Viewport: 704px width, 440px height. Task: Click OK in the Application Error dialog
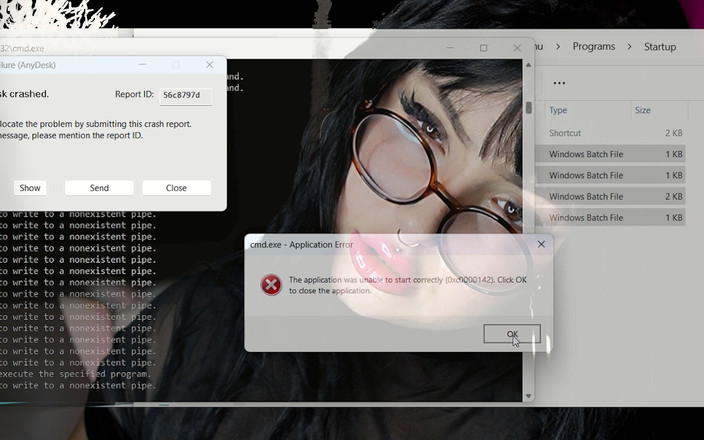pyautogui.click(x=511, y=334)
